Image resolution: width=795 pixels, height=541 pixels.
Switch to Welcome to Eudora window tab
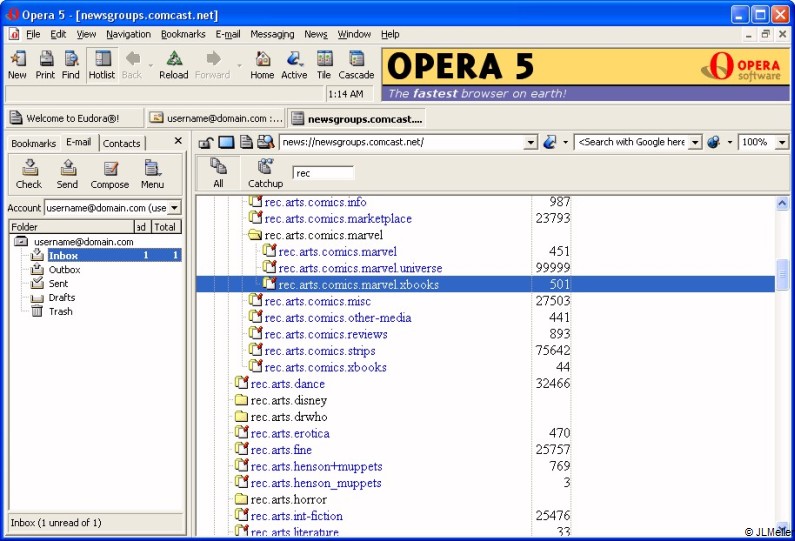click(x=75, y=118)
